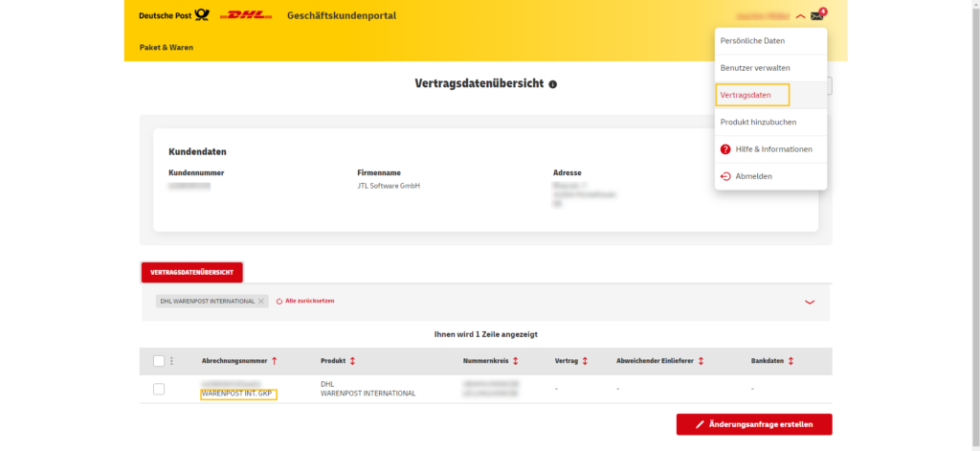Click the red help question-mark icon
980x451 pixels.
725,149
